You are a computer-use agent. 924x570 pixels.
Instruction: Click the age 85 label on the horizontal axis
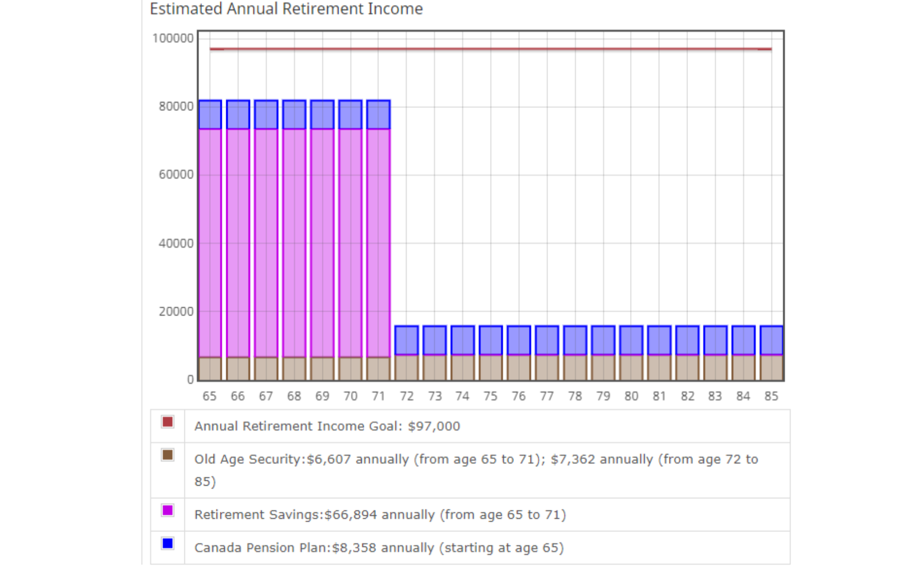(x=771, y=397)
